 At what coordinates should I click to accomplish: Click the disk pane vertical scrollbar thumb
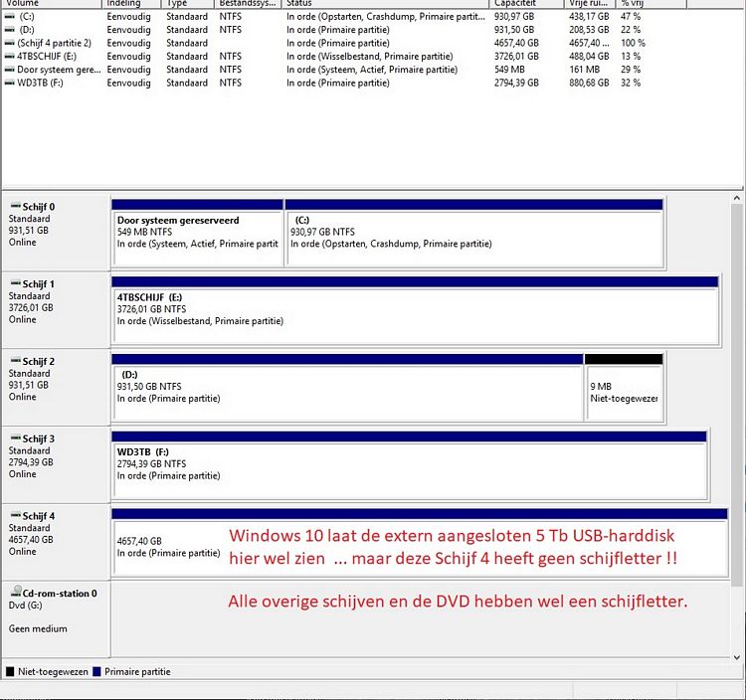click(736, 394)
